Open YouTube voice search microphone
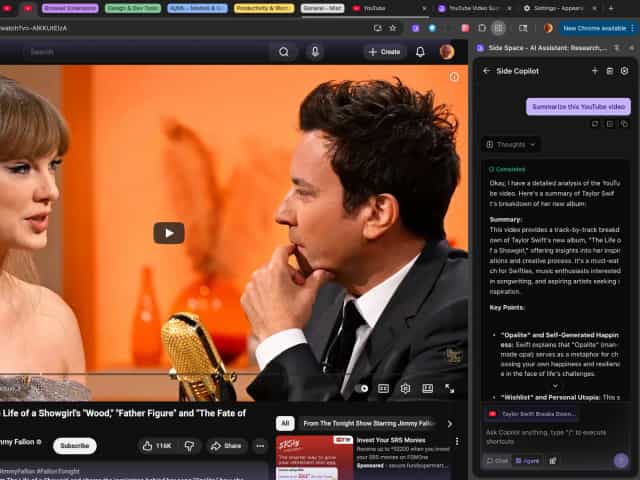 click(315, 52)
